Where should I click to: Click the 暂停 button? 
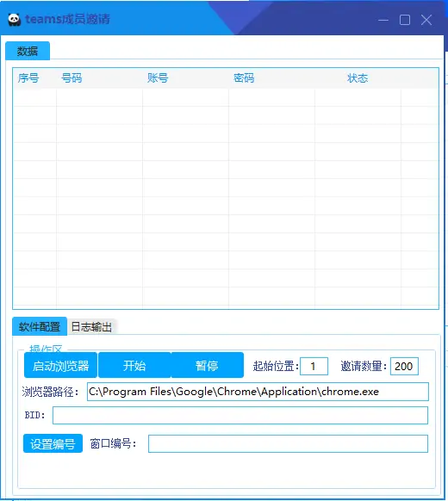(x=208, y=365)
